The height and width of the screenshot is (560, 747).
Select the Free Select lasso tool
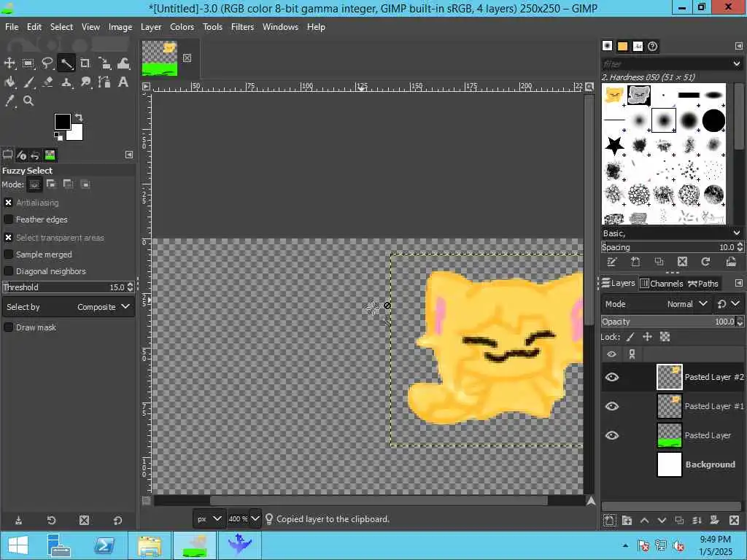[47, 63]
